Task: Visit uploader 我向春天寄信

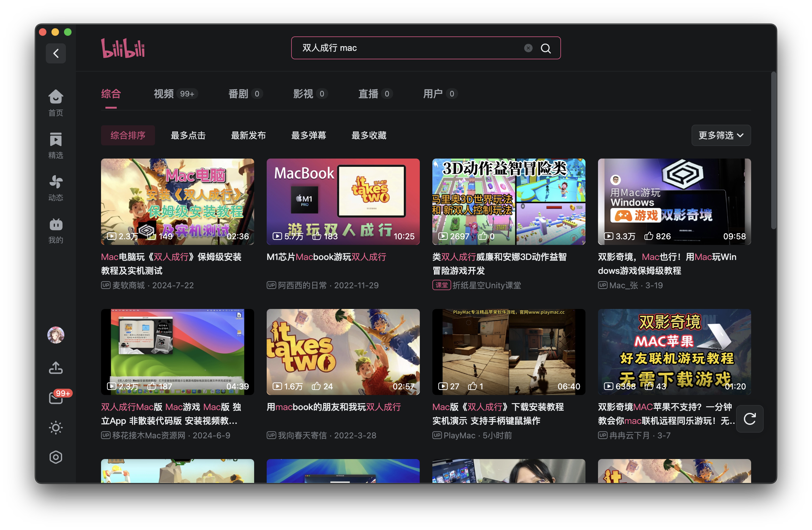Action: point(302,435)
